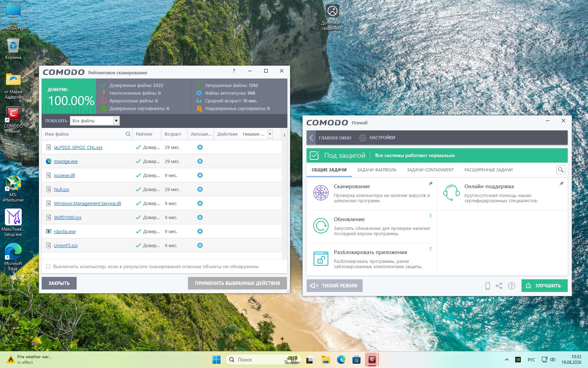This screenshot has height=368, width=588.
Task: Sort by the Возраст column header
Action: [174, 134]
